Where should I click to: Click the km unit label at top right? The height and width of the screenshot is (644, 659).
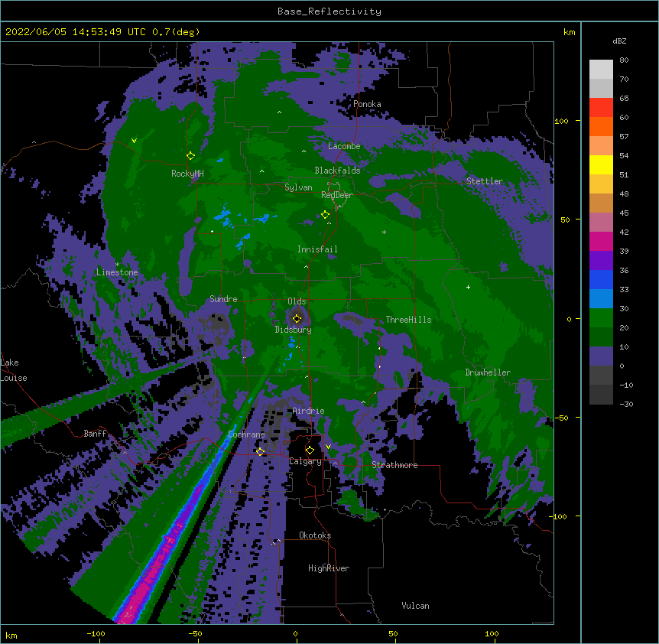point(570,32)
